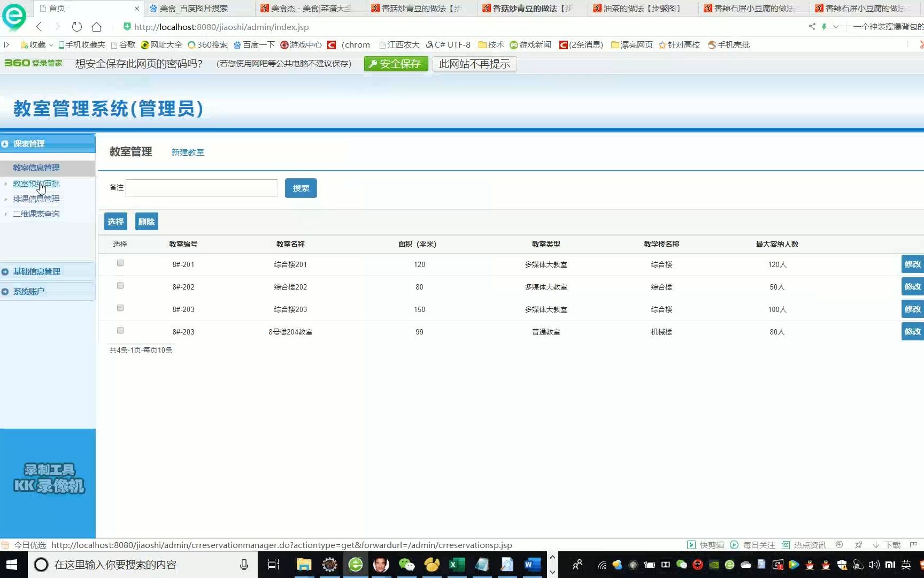Open WeChat from the Windows taskbar

click(406, 565)
